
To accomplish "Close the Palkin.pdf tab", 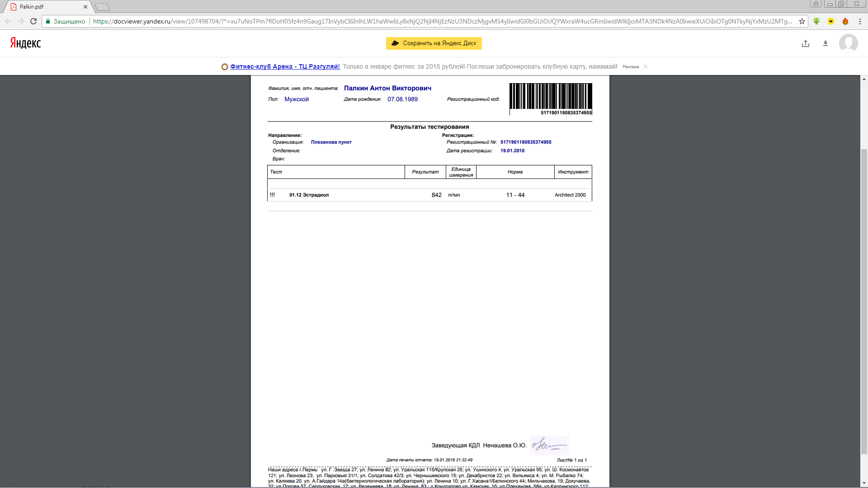I will [85, 7].
